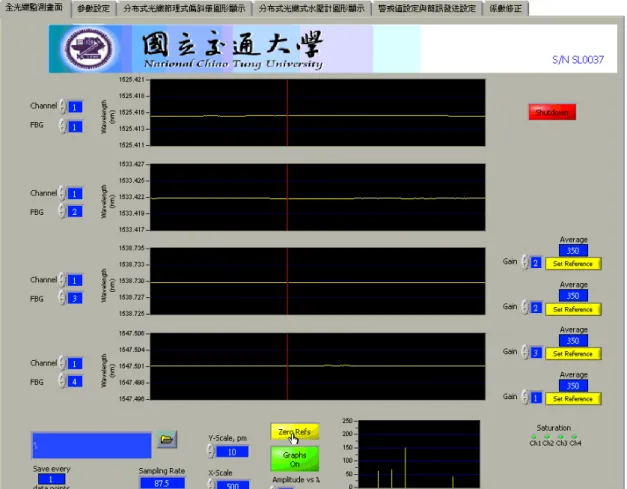The image size is (627, 489).
Task: Click the National Chiao Tung University title text
Action: point(233,64)
